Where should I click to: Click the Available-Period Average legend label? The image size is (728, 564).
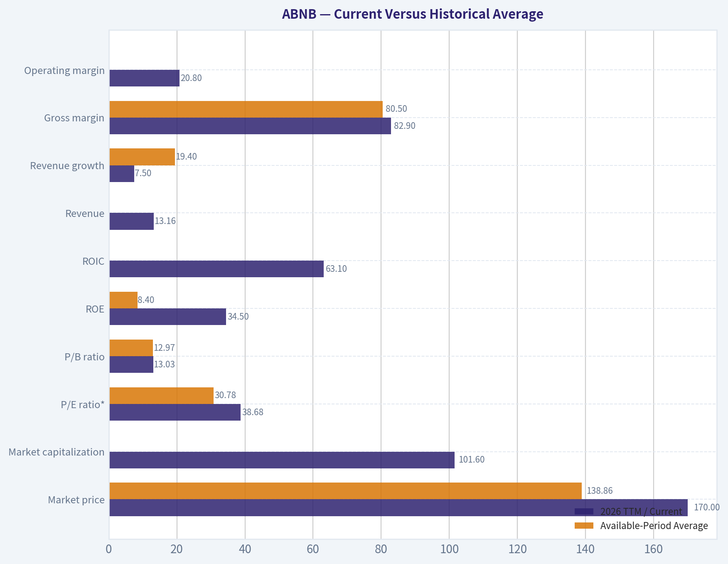[x=654, y=526]
